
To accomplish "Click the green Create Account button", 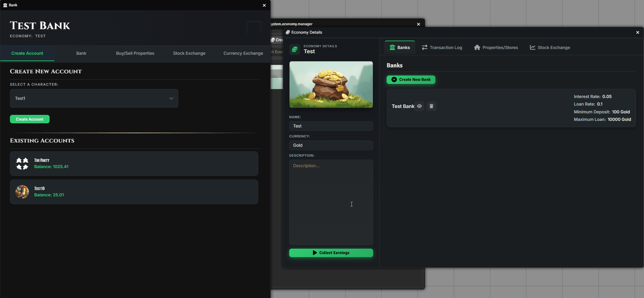I will [x=30, y=119].
